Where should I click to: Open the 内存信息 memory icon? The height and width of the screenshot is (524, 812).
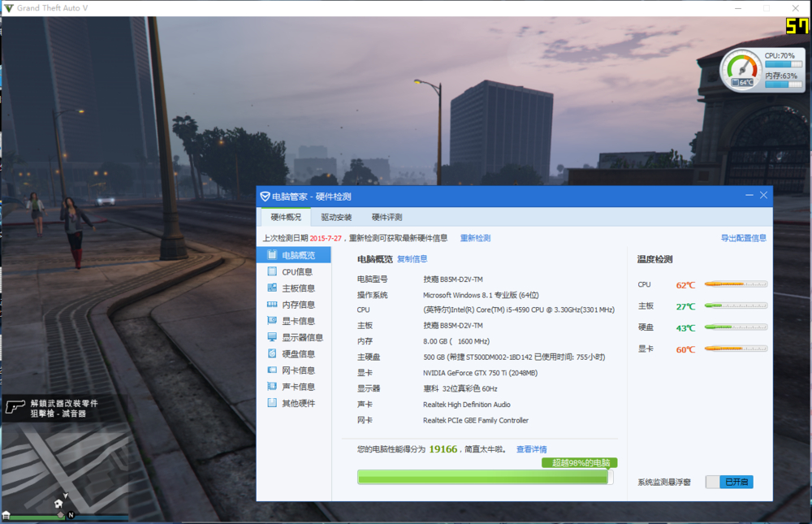[272, 304]
